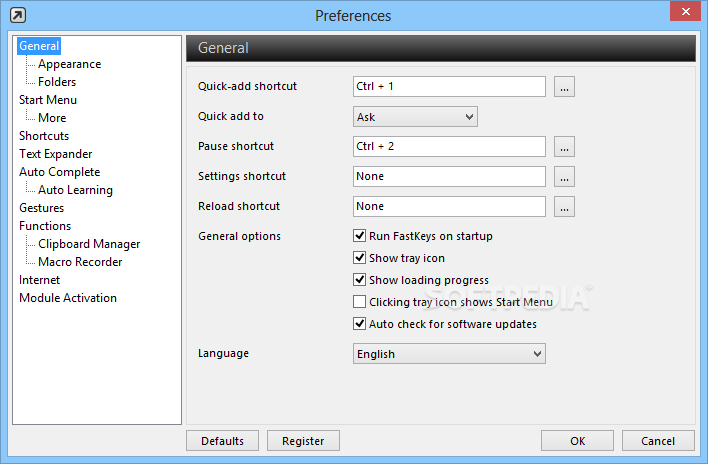This screenshot has width=708, height=464.
Task: Toggle Show tray icon checkbox
Action: point(359,258)
